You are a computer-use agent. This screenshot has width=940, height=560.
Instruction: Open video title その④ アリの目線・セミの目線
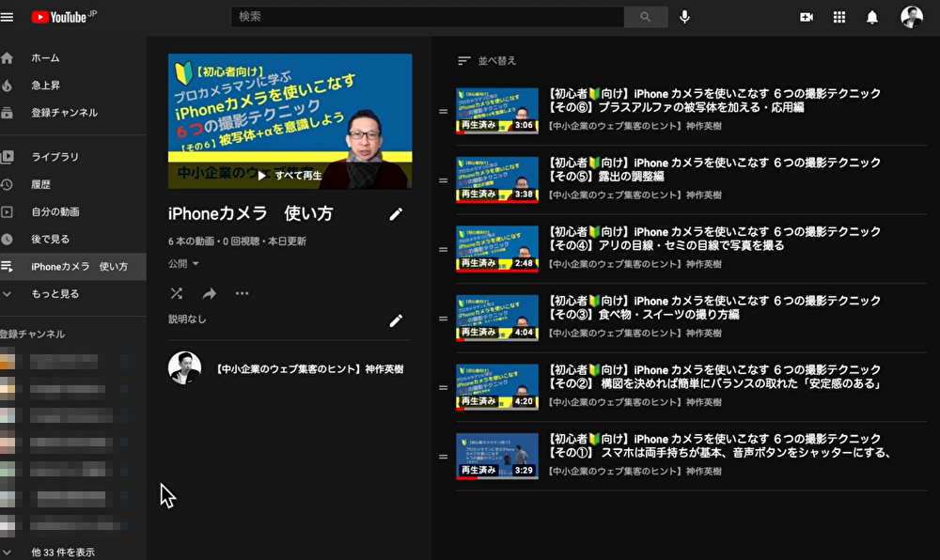pos(714,239)
